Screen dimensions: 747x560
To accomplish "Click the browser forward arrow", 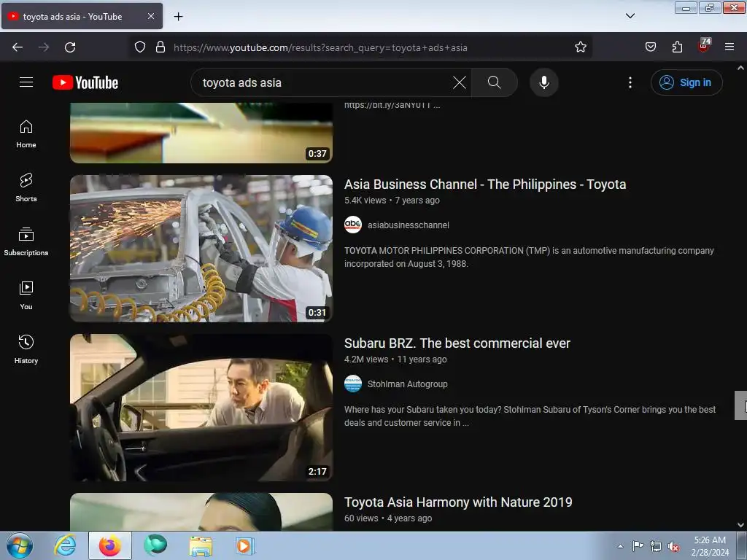I will [44, 47].
